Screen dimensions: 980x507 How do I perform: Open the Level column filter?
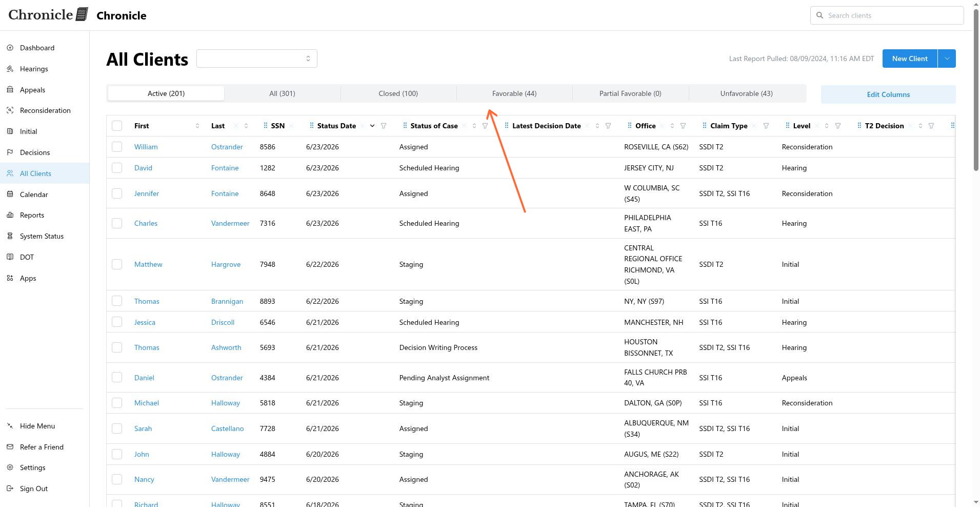(838, 126)
